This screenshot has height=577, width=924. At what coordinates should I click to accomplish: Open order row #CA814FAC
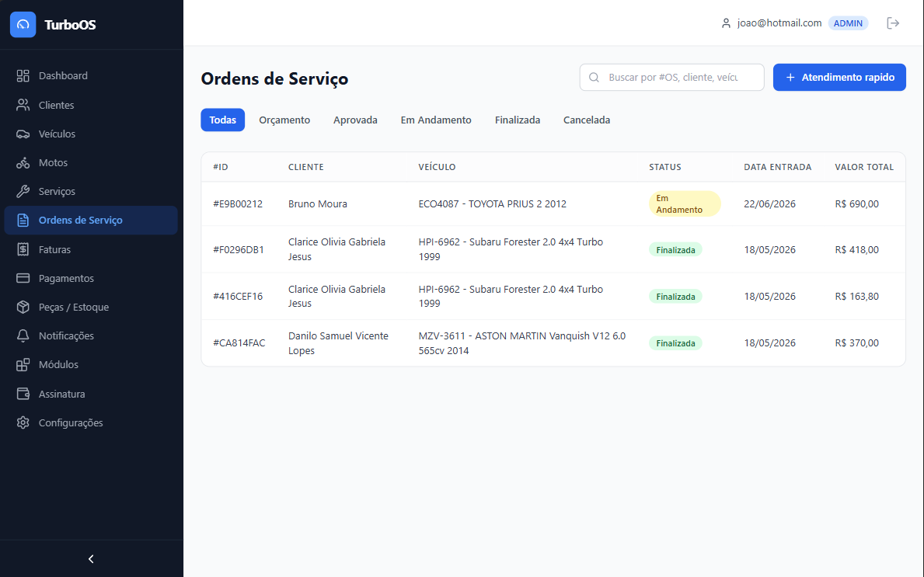click(553, 343)
